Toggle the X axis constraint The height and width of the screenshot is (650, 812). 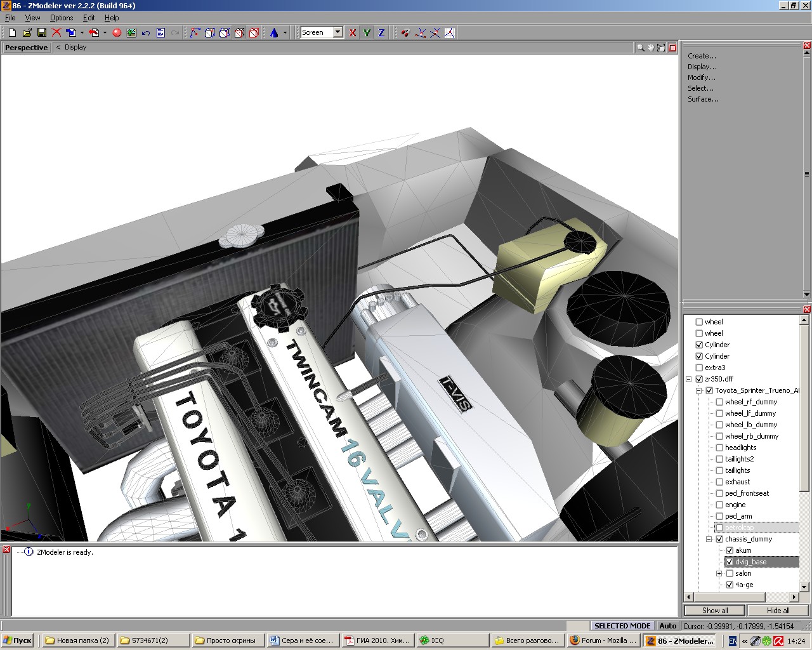353,32
